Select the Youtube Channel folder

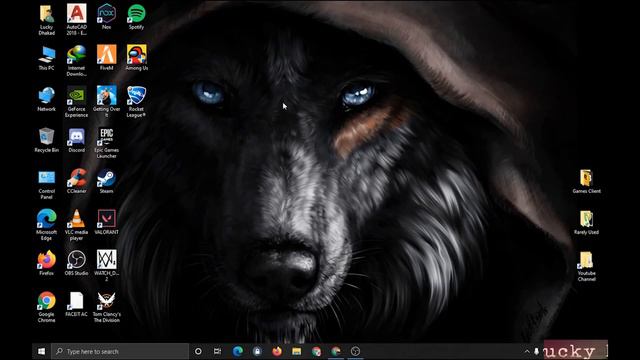tap(587, 266)
